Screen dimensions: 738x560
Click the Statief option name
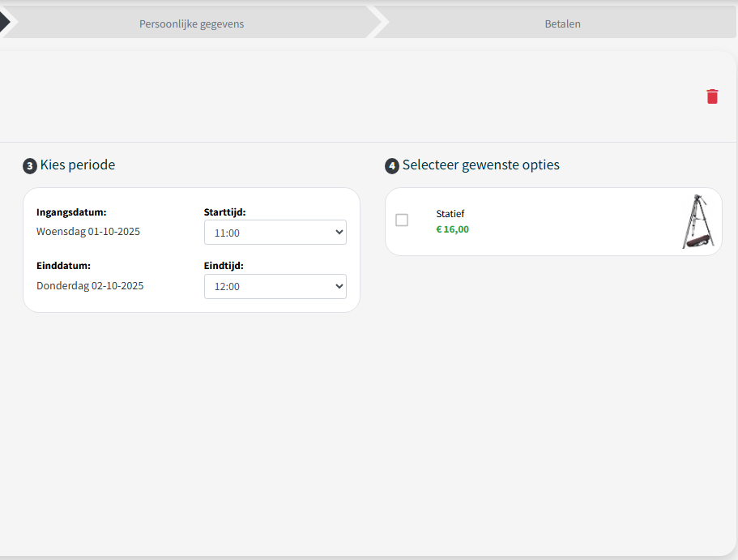click(x=450, y=214)
